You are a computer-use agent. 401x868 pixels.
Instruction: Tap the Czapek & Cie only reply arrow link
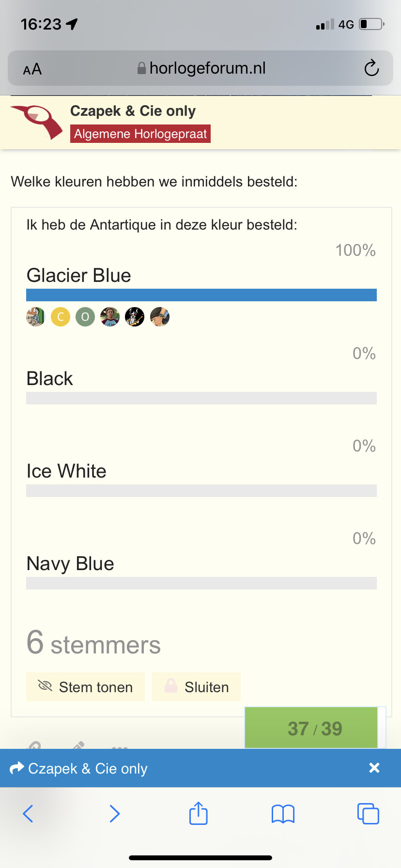tap(78, 768)
